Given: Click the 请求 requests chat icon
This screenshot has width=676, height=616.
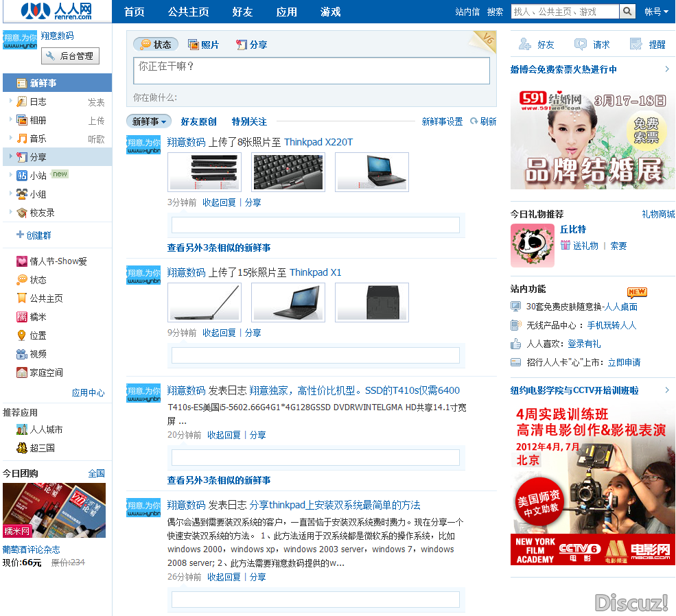Looking at the screenshot, I should pos(581,44).
